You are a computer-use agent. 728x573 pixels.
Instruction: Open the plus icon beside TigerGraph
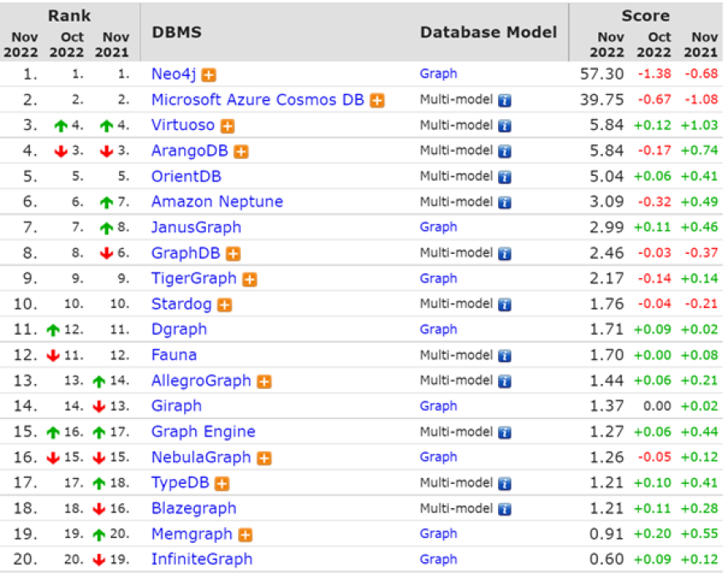coord(250,279)
